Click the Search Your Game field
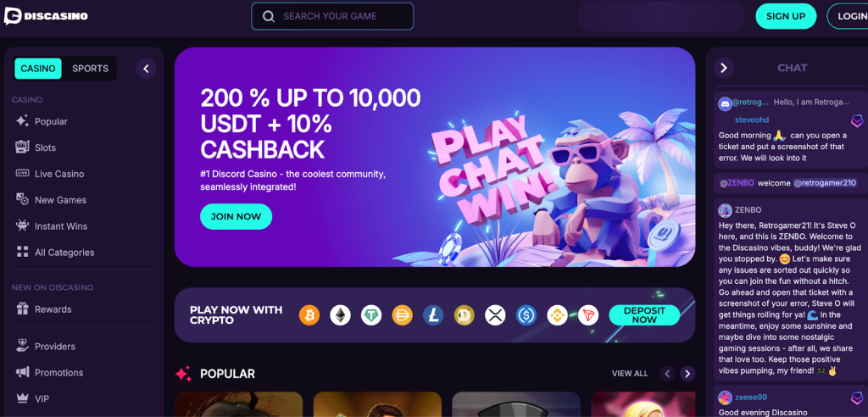This screenshot has width=868, height=417. [332, 16]
